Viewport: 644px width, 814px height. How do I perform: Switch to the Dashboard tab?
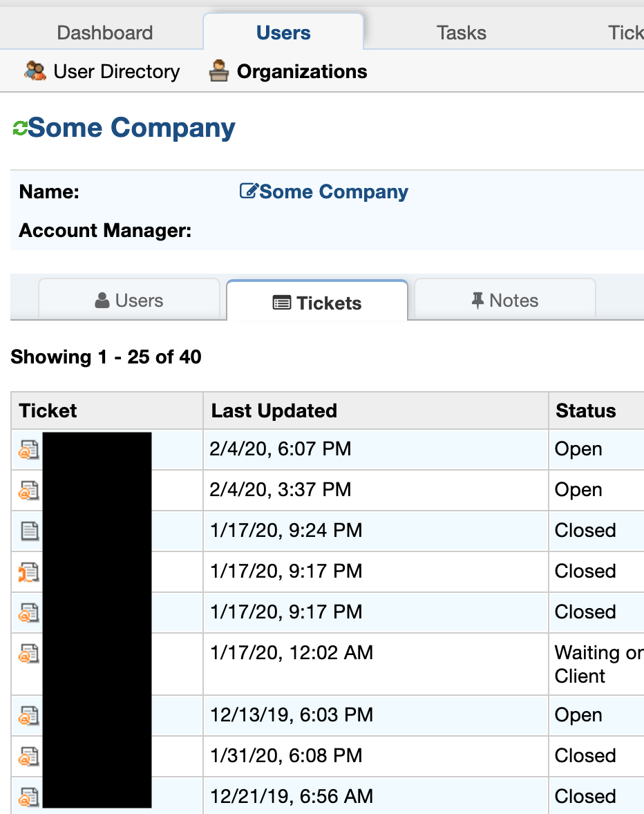(x=105, y=32)
